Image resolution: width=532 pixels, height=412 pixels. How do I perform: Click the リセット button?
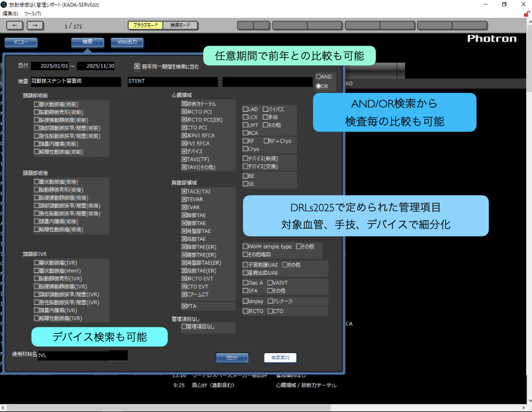pyautogui.click(x=232, y=357)
